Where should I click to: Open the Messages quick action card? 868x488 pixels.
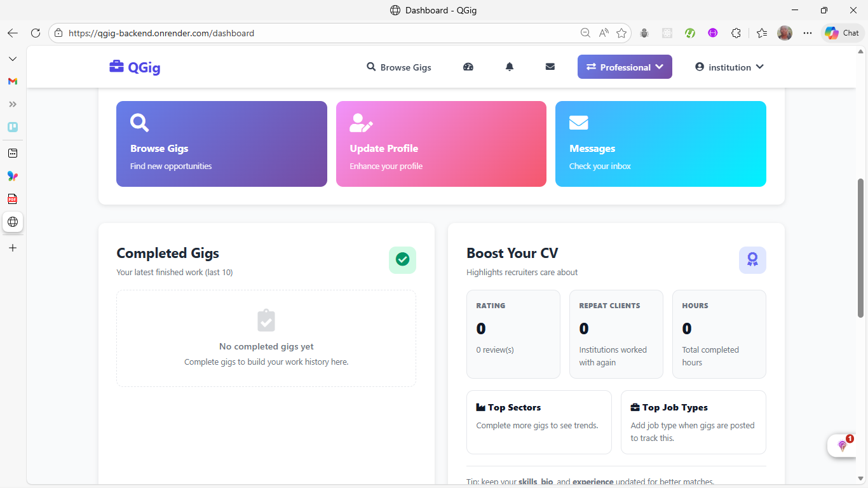660,144
